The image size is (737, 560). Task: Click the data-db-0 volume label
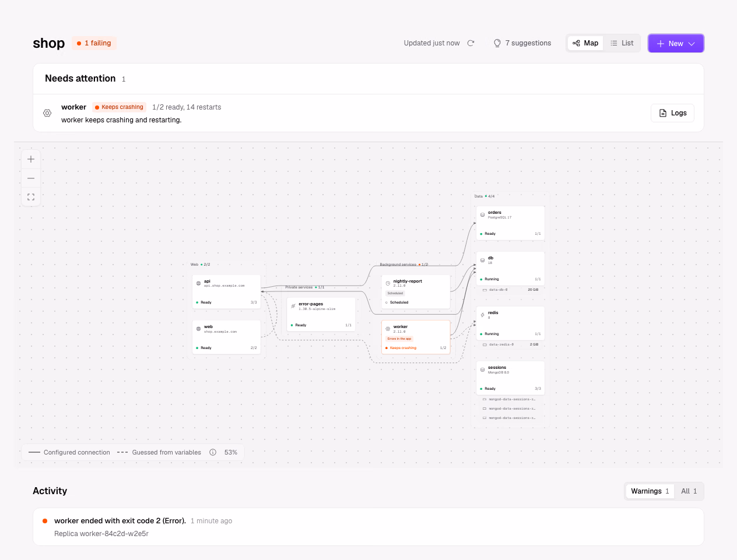click(498, 290)
